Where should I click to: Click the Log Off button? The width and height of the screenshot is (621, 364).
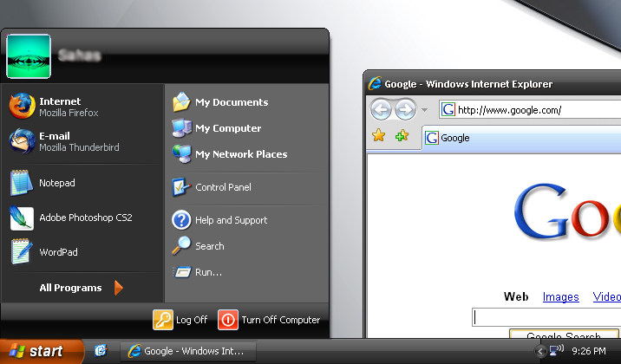coord(181,320)
